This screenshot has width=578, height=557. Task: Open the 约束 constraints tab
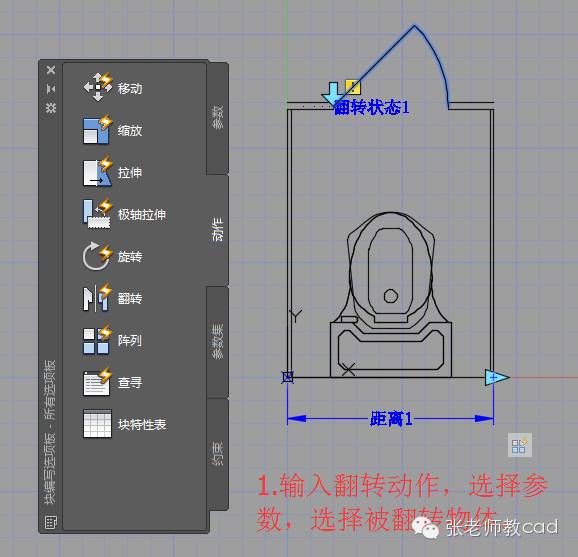coord(217,454)
